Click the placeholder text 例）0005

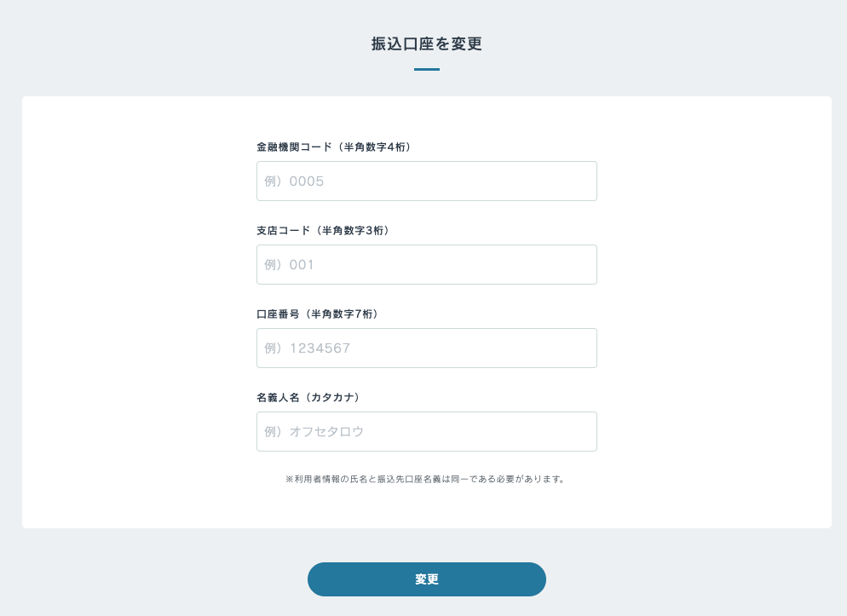(294, 181)
